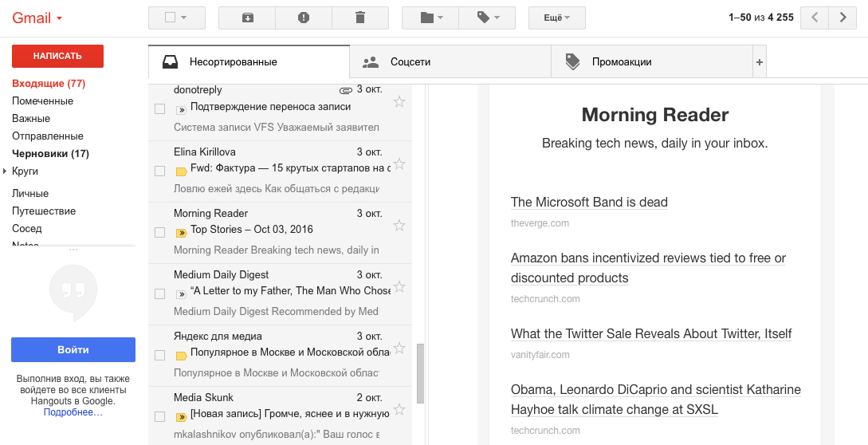The width and height of the screenshot is (868, 445).
Task: Open the Move to folder button
Action: click(430, 18)
